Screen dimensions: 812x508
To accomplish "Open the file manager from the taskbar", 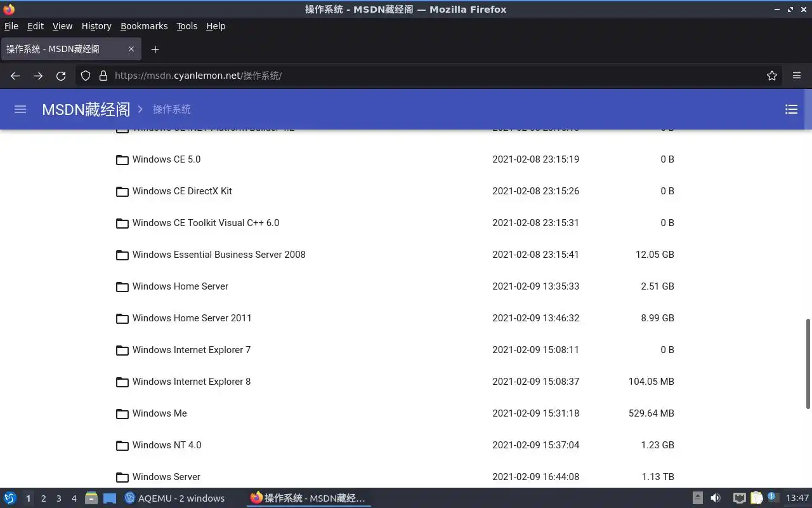I will [x=91, y=498].
